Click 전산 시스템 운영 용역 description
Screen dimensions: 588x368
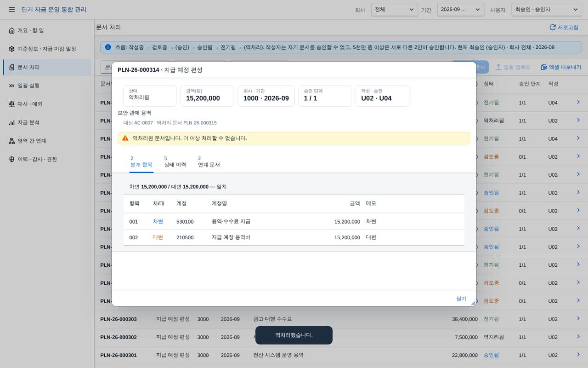click(278, 355)
